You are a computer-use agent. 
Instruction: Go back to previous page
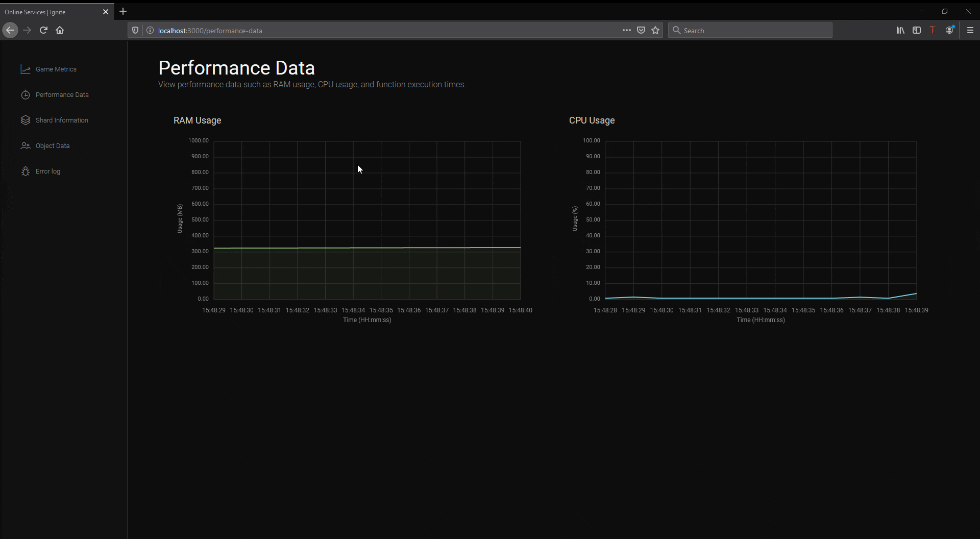[10, 30]
